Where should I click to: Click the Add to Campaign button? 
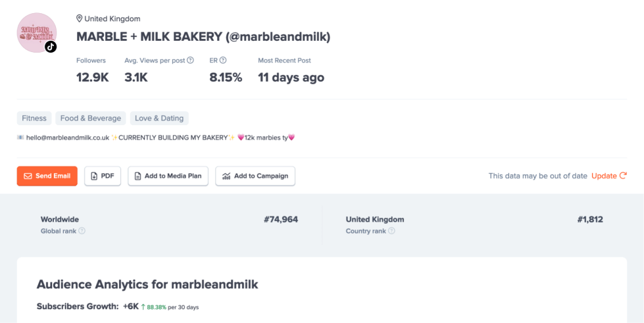click(x=255, y=176)
